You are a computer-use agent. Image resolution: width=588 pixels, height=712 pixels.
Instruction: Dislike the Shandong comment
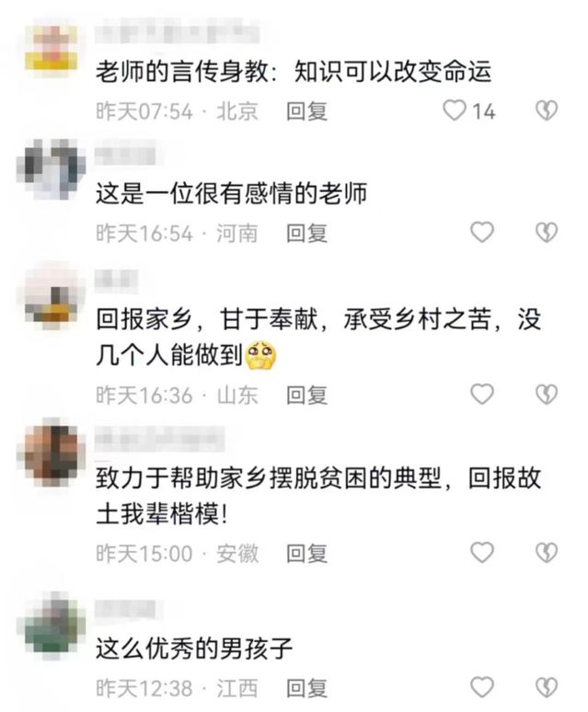[547, 394]
